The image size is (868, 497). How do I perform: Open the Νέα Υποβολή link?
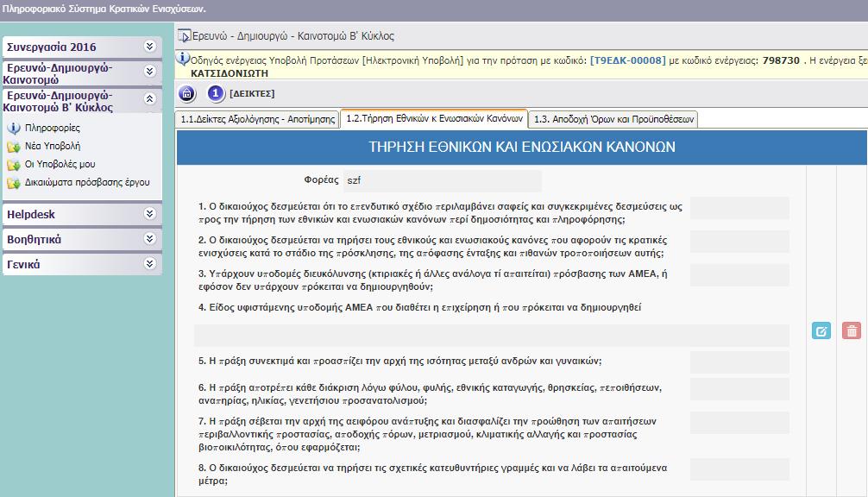point(53,146)
